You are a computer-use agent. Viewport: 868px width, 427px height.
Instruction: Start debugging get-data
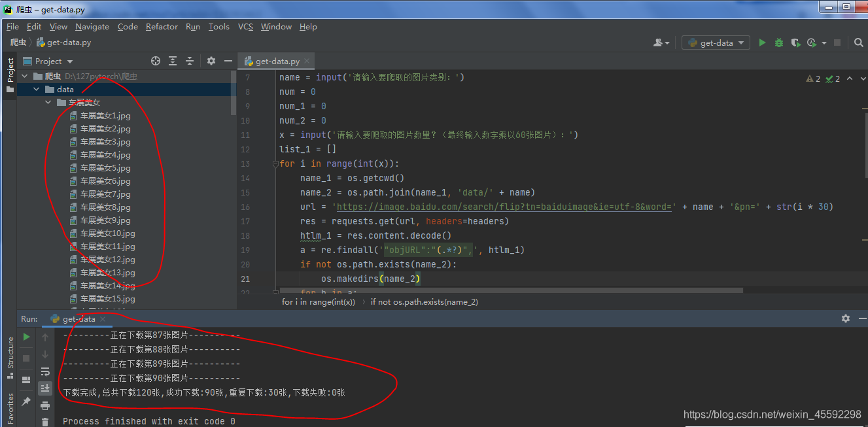pyautogui.click(x=778, y=43)
